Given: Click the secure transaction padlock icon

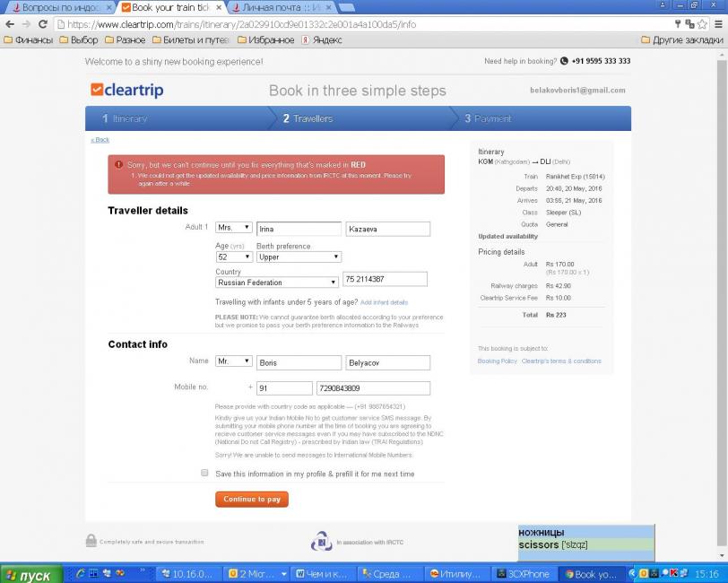Looking at the screenshot, I should coord(91,541).
